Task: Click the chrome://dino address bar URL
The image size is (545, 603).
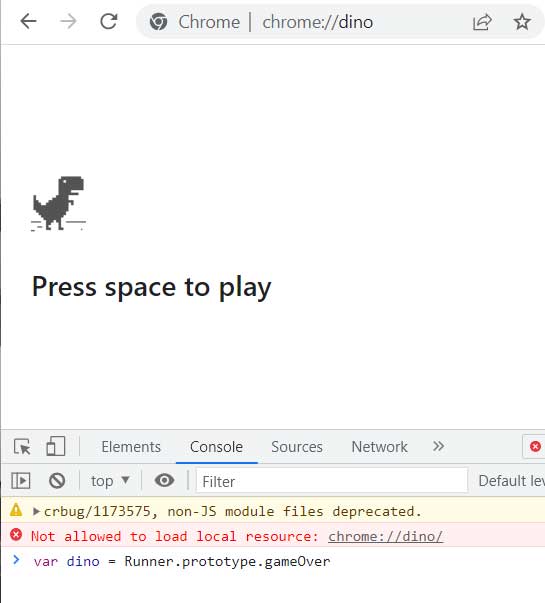Action: point(317,22)
